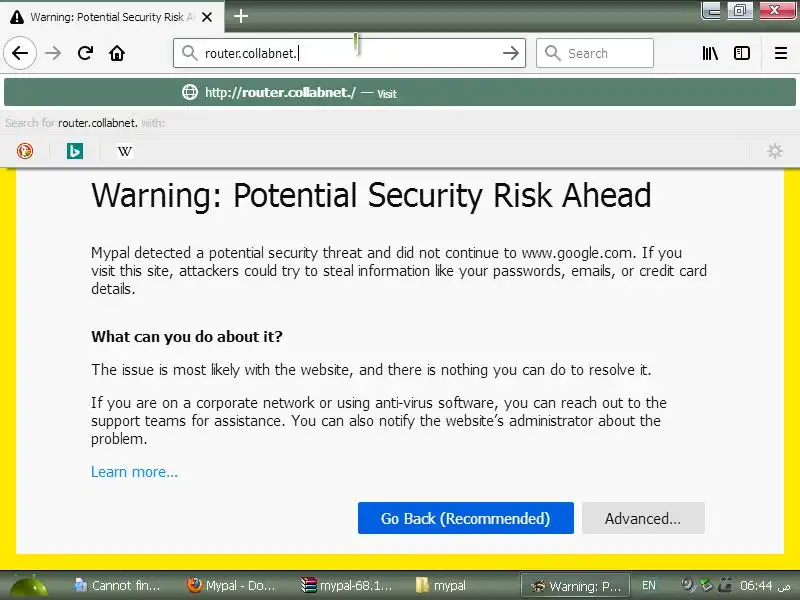Screen dimensions: 800x600
Task: Open the hamburger application menu
Action: (x=781, y=53)
